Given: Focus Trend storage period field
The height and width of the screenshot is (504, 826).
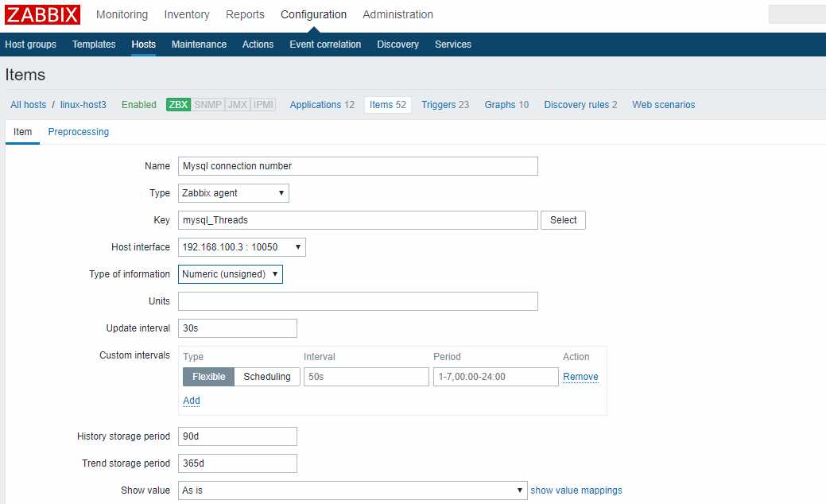Looking at the screenshot, I should coord(238,463).
